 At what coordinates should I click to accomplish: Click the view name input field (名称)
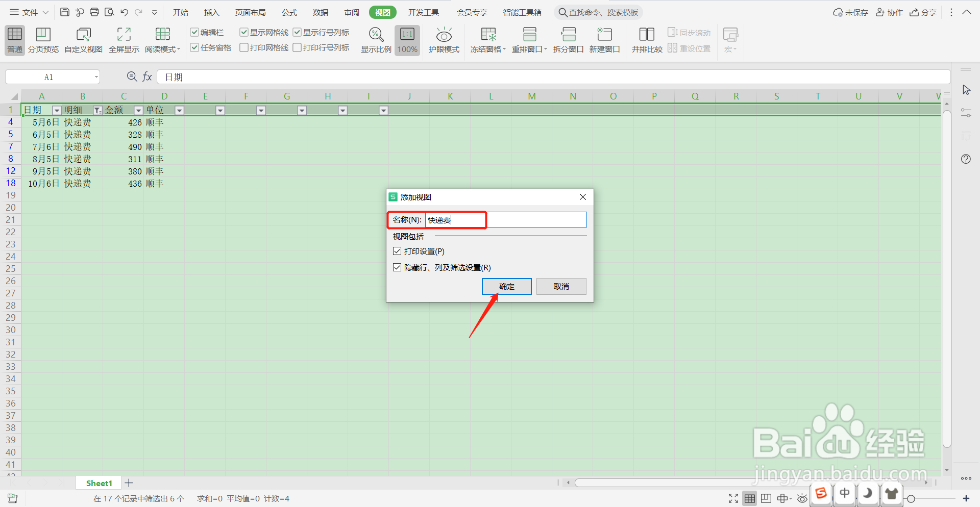[506, 220]
